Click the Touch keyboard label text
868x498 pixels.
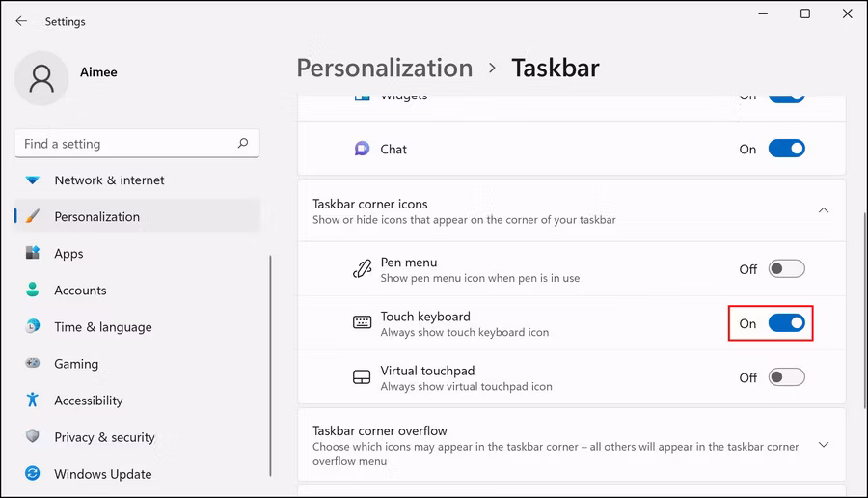[425, 317]
